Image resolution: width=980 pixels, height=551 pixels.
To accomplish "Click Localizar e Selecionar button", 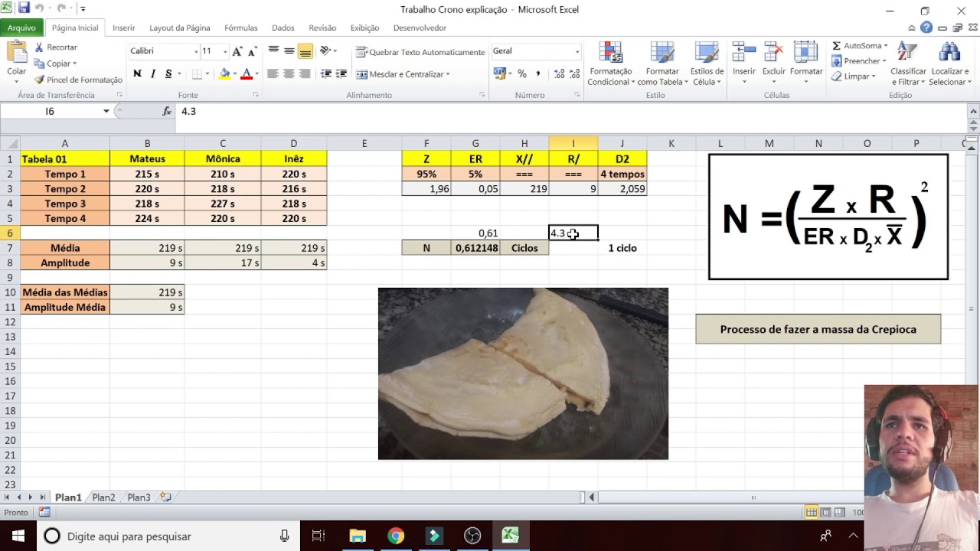I will coord(950,64).
